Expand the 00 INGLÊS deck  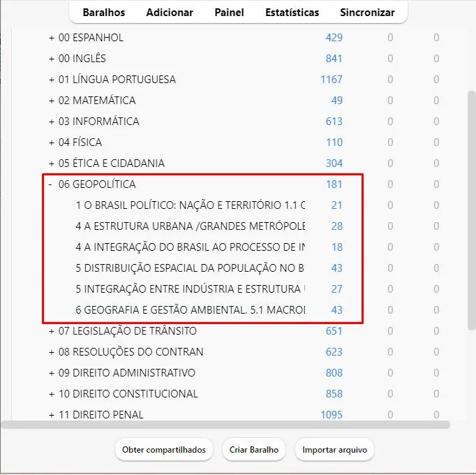pyautogui.click(x=52, y=59)
